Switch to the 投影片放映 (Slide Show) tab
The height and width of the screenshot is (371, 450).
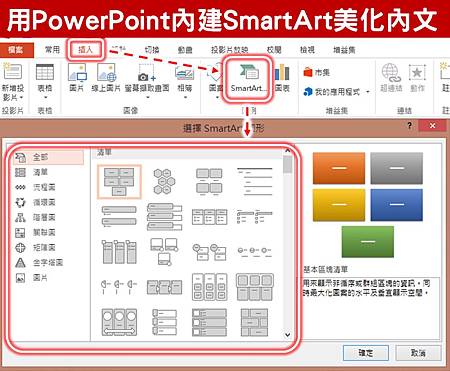click(x=229, y=50)
